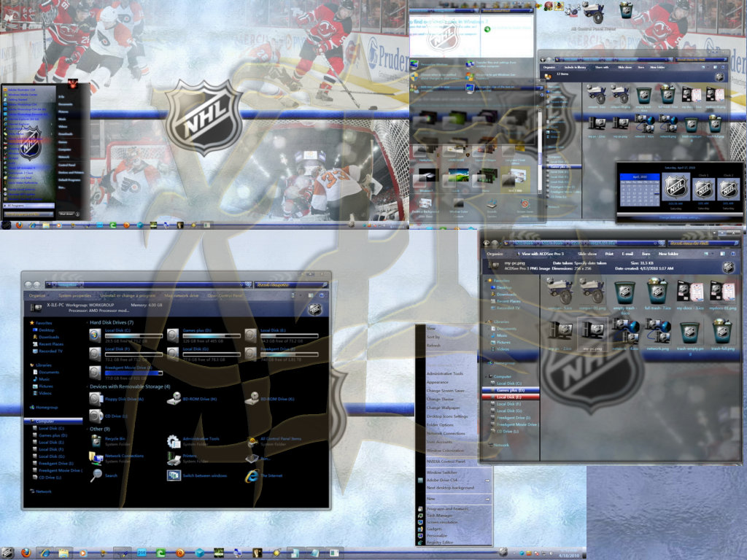Collapse Devices with Removable Storage (4) group
Viewport: 747px width, 560px height.
point(88,386)
